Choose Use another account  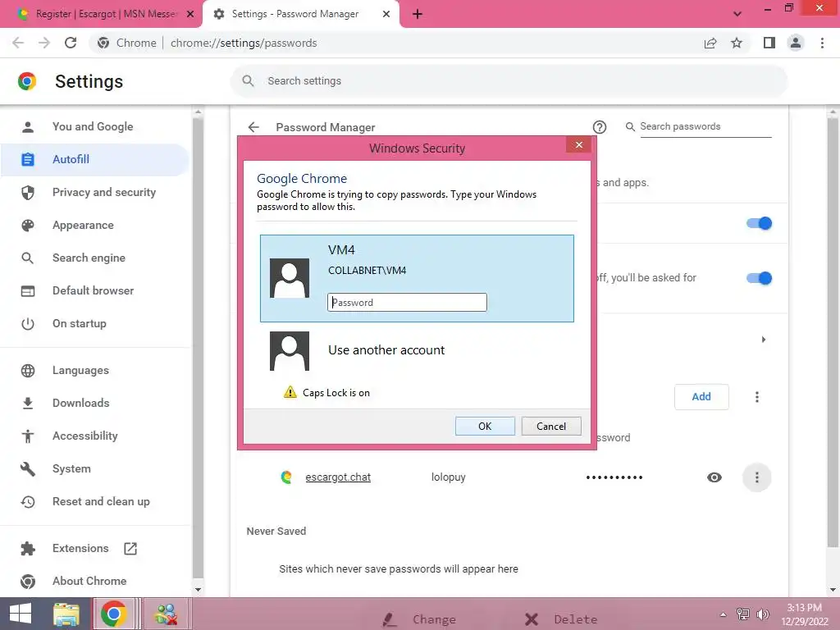tap(386, 350)
